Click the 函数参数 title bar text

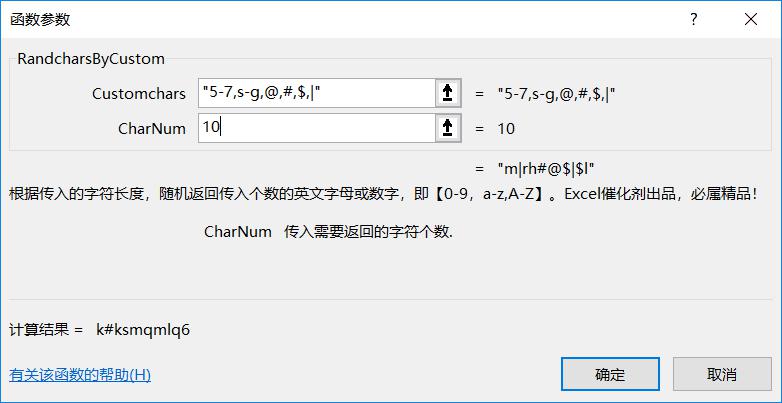[x=40, y=20]
